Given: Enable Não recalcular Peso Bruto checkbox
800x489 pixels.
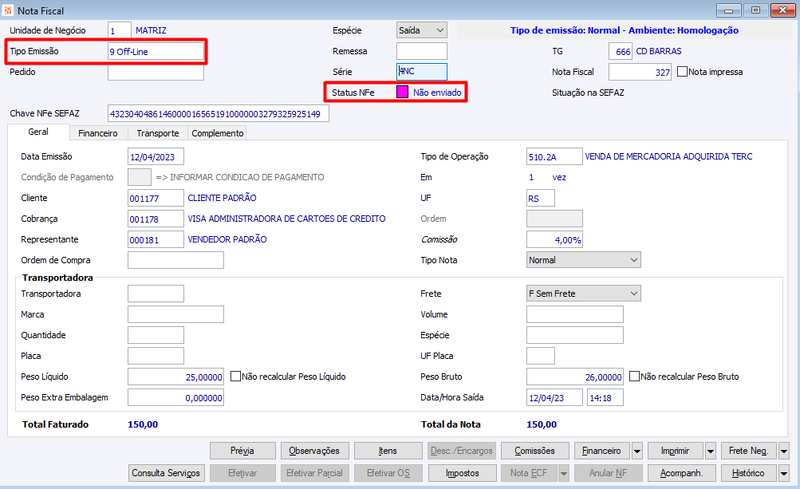Looking at the screenshot, I should click(634, 376).
